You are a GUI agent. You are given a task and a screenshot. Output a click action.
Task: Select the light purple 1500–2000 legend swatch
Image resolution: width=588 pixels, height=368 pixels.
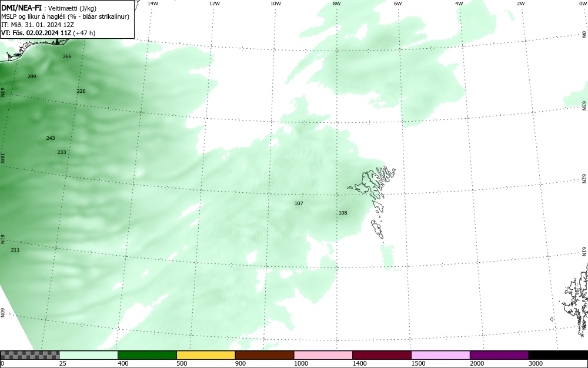click(x=440, y=355)
